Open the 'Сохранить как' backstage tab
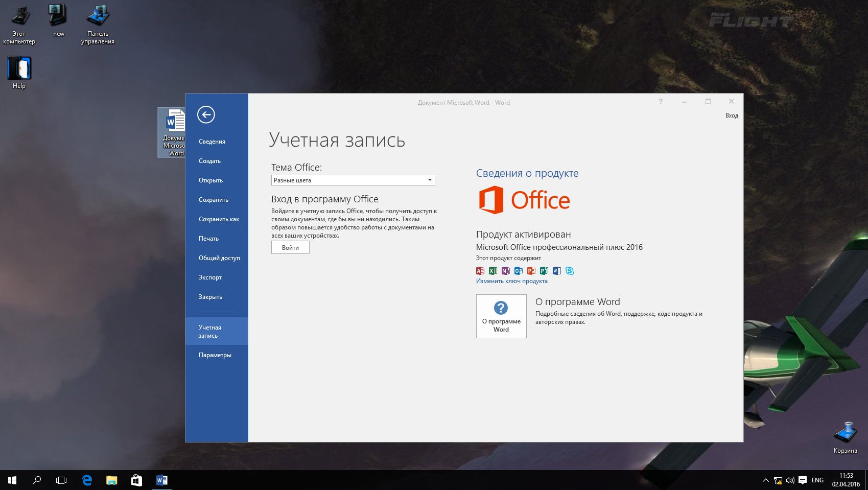The image size is (868, 490). click(x=217, y=219)
